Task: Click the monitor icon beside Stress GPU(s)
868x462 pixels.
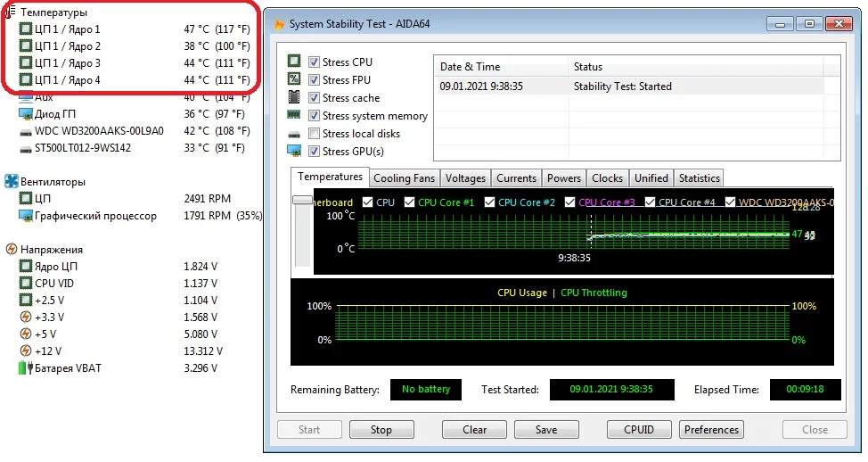Action: click(294, 151)
